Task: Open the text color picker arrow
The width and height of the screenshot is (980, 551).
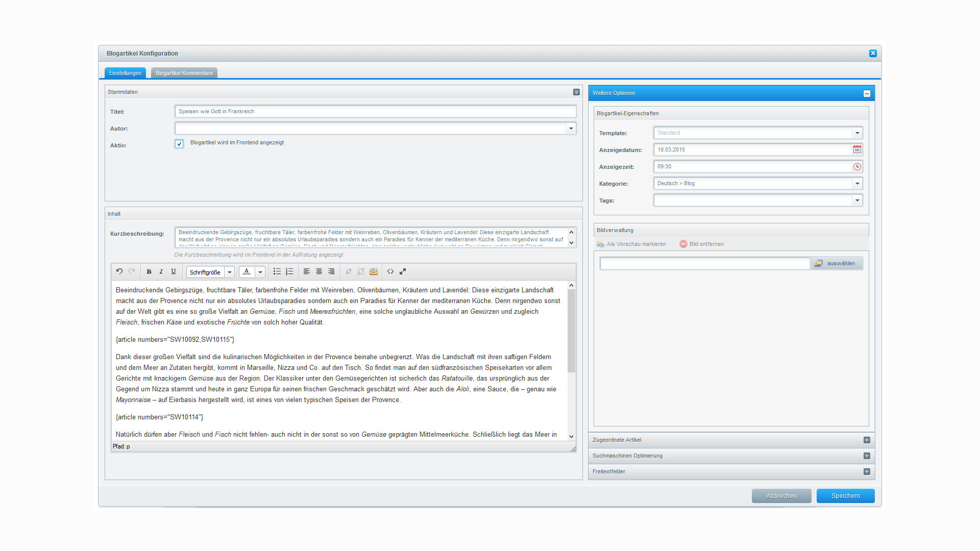Action: 260,272
